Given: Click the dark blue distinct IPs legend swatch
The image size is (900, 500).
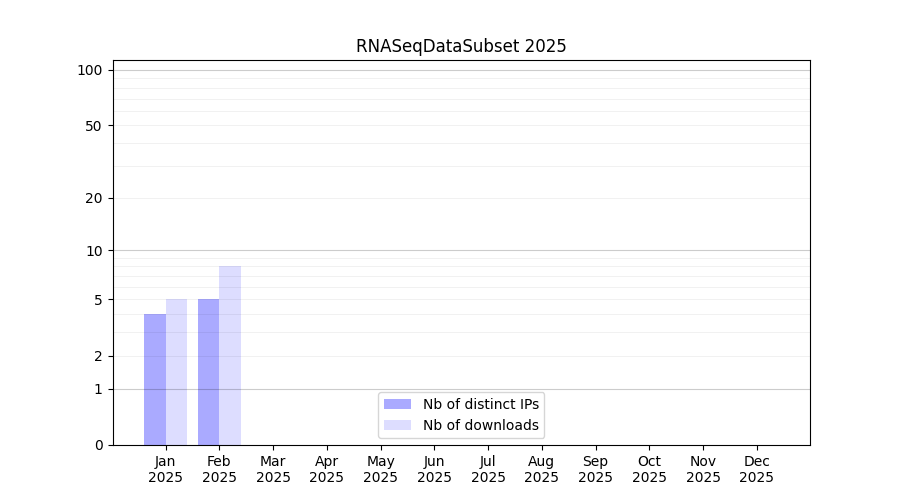Looking at the screenshot, I should pos(397,404).
